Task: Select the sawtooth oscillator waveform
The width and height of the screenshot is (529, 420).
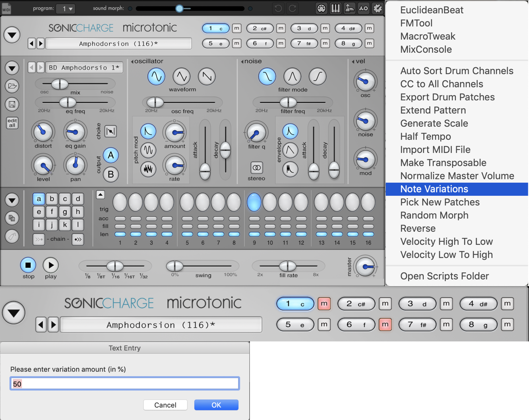Action: (x=207, y=76)
